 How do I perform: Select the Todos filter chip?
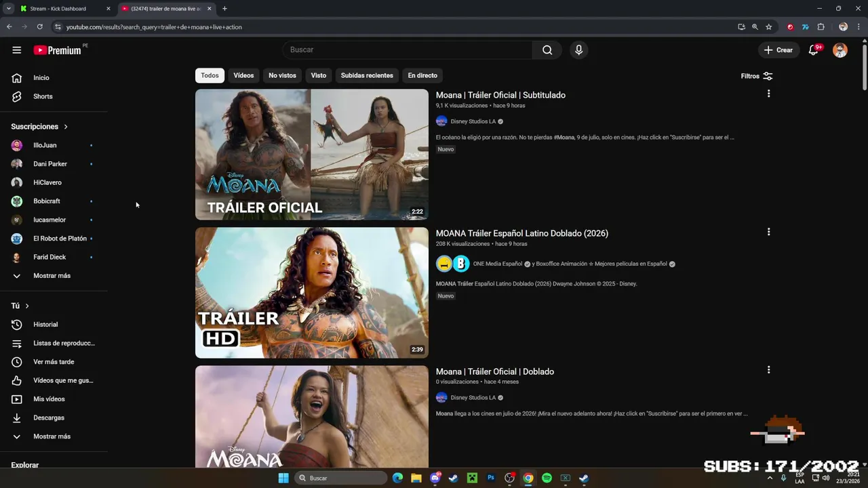pyautogui.click(x=210, y=75)
